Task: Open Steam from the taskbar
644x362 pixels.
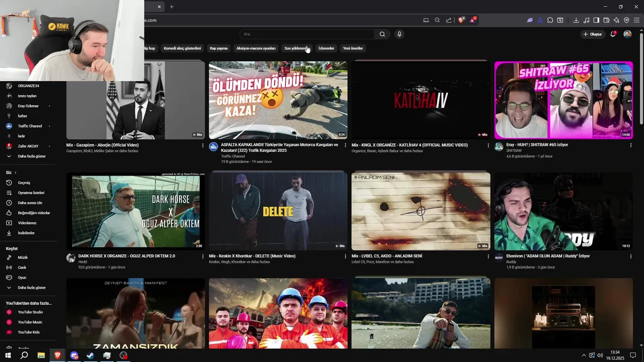Action: click(90, 355)
